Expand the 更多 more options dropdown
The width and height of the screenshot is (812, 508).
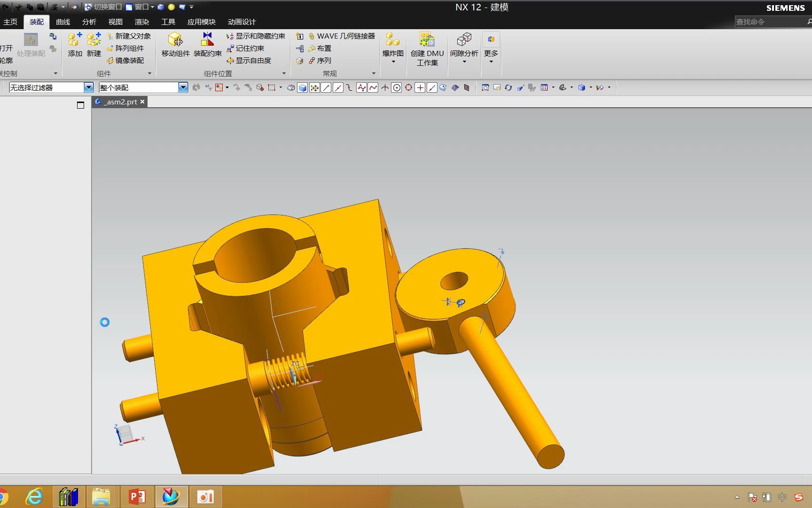(491, 47)
